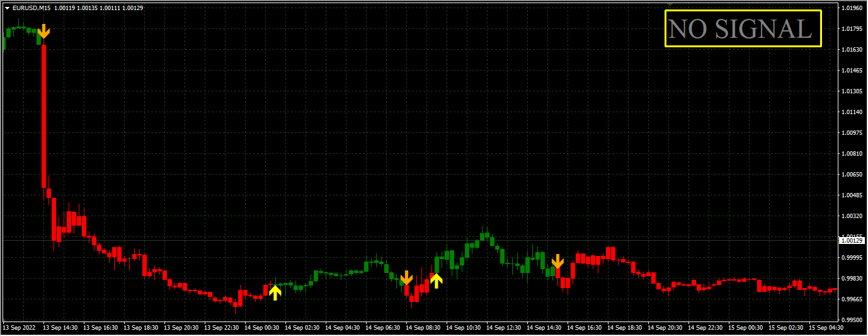Click the 13 Sep 2022 time label
This screenshot has width=868, height=336.
pos(20,328)
